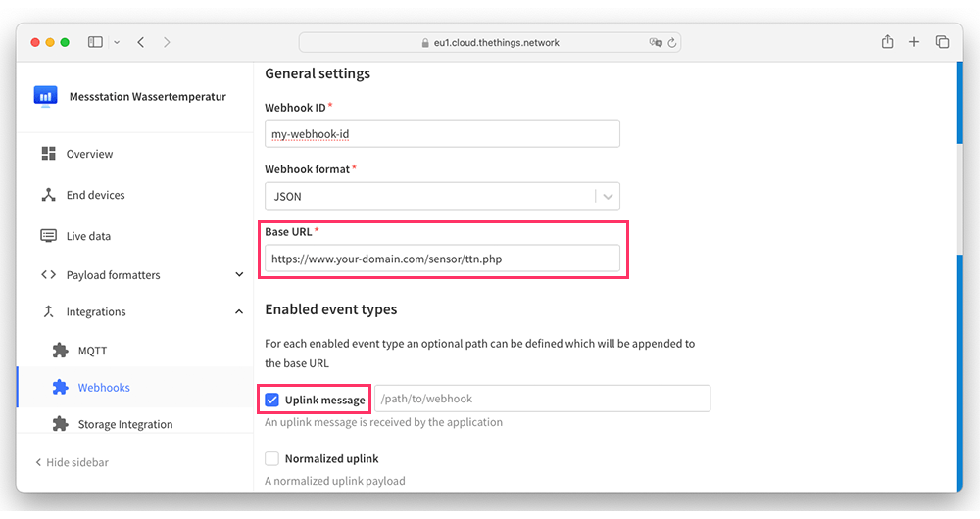The width and height of the screenshot is (980, 519).
Task: Select the MQTT puzzle icon
Action: point(60,351)
